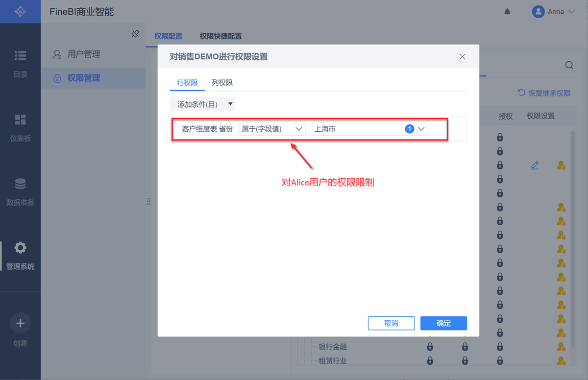Switch to the 权限快捷配置 tab
588x380 pixels.
[x=220, y=36]
